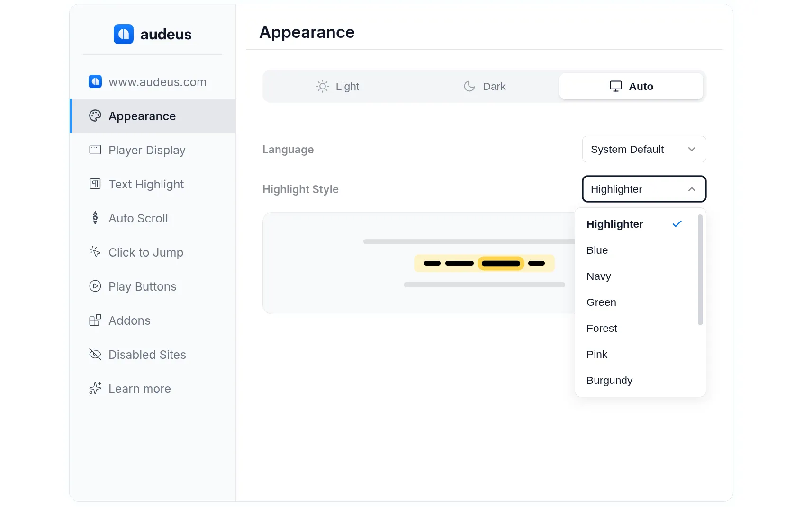The image size is (812, 507).
Task: Choose Highlighter from the style list
Action: coord(635,224)
